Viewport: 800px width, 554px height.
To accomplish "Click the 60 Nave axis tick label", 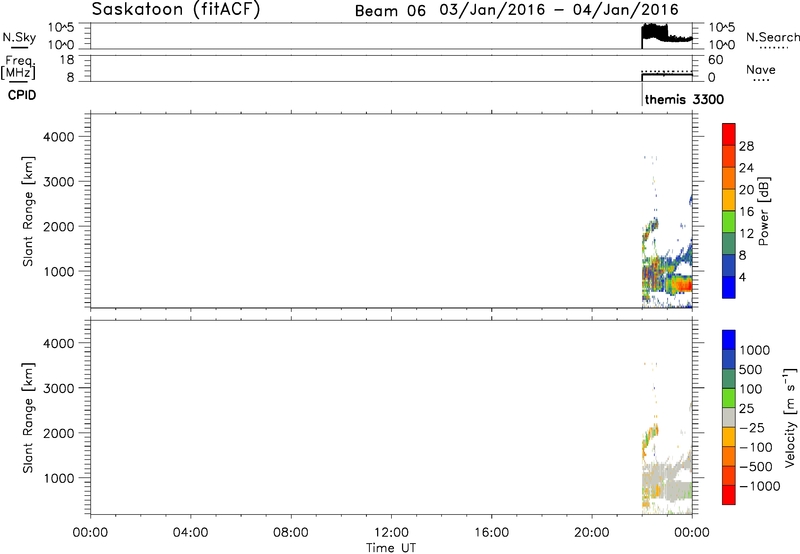I will click(715, 60).
